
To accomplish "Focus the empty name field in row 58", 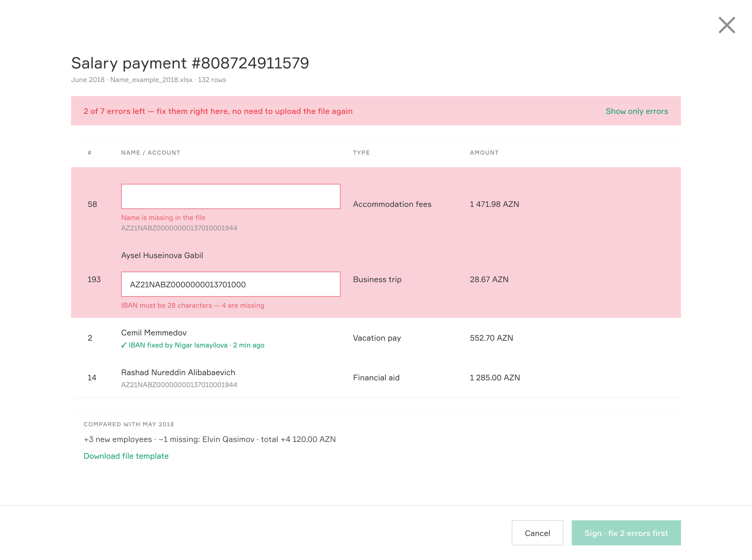I will [x=231, y=196].
